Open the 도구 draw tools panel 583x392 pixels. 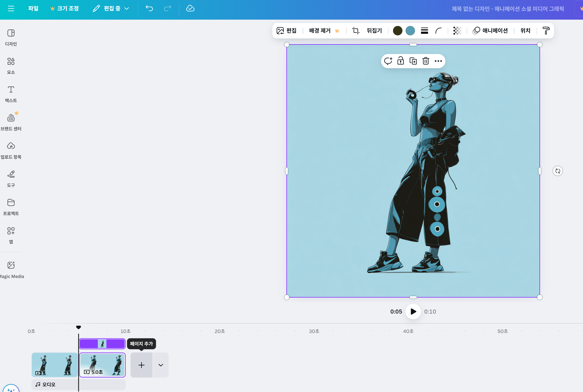(11, 179)
